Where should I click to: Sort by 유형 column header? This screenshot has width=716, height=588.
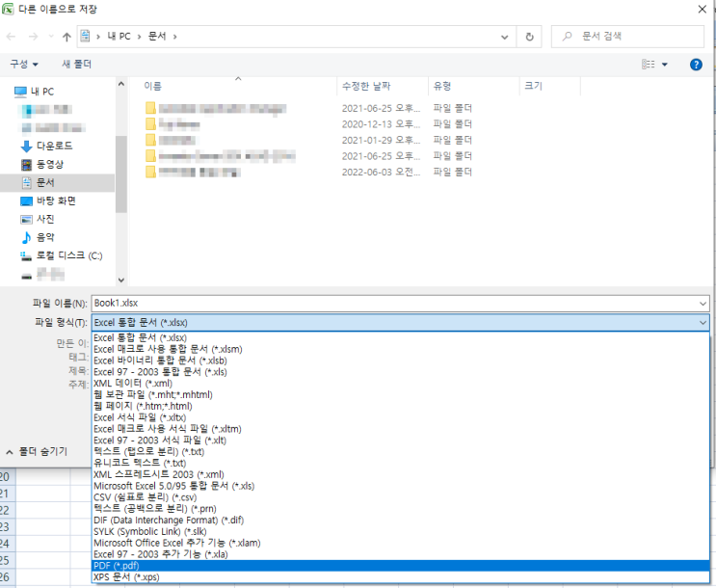click(442, 86)
